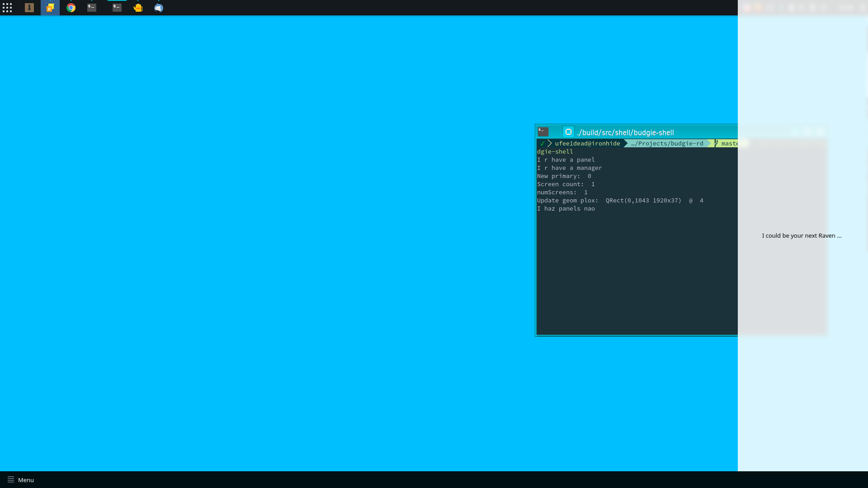Click the …/Projects/budgie-rd path segment
Viewport: 868px width, 488px height.
click(x=667, y=143)
